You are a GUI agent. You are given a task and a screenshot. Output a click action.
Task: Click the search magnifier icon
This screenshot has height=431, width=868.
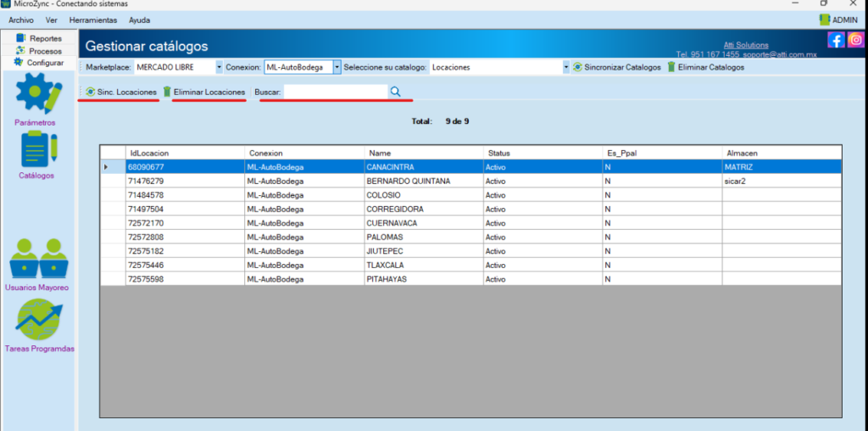click(395, 92)
